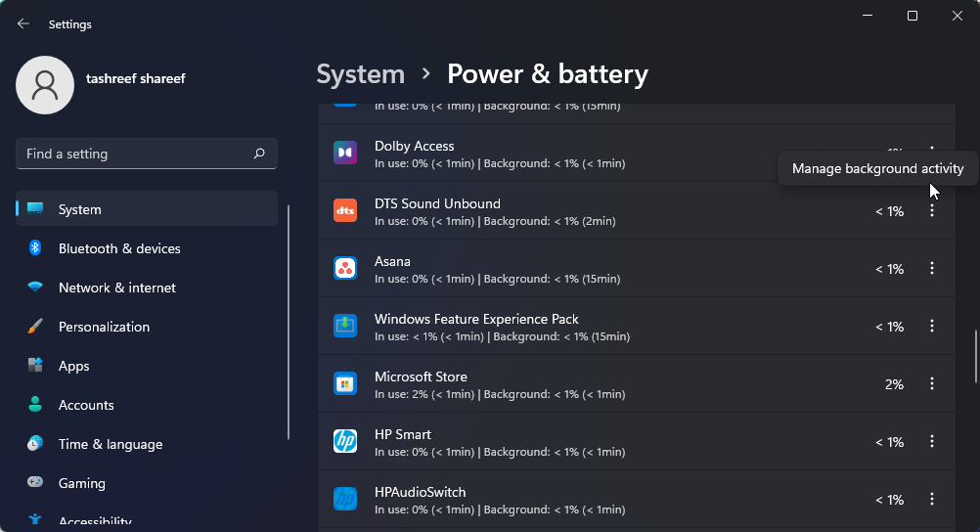The width and height of the screenshot is (980, 532).
Task: Click the Dolby Access app icon
Action: click(x=344, y=154)
